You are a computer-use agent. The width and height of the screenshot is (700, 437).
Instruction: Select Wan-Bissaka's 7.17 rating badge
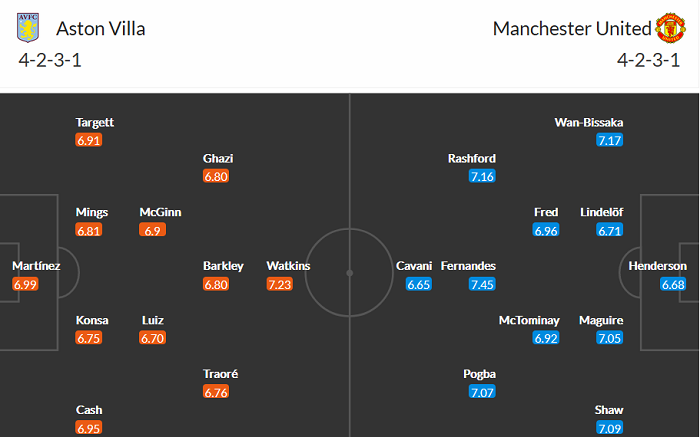[609, 140]
